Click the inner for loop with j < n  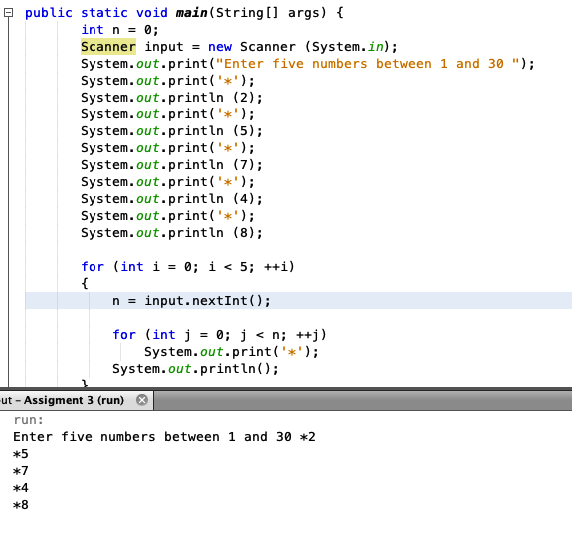[x=219, y=335]
